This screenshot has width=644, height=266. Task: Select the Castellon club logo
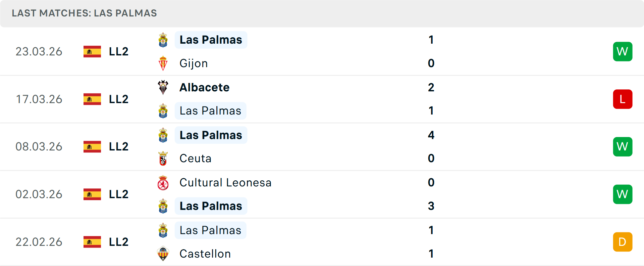coord(163,254)
